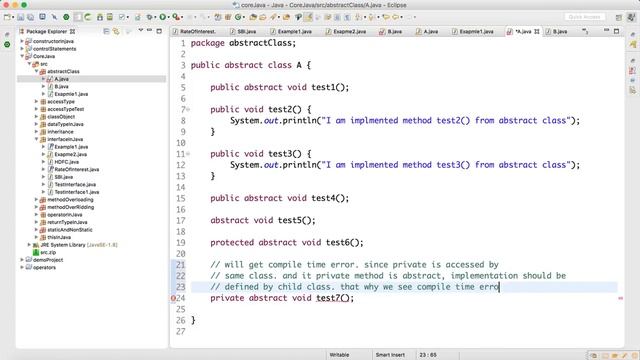
Task: Click into the Quick Access search field
Action: tap(584, 17)
